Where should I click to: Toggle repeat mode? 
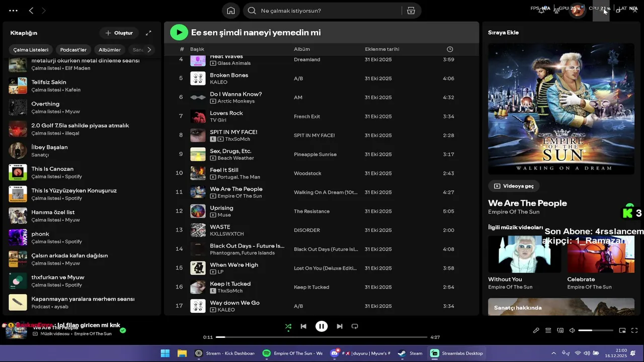[x=355, y=326]
